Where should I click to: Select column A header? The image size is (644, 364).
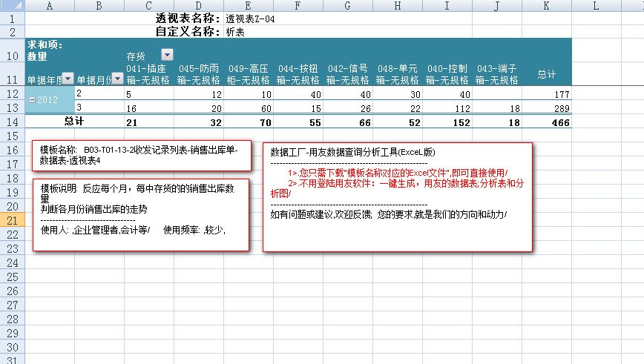[49, 5]
